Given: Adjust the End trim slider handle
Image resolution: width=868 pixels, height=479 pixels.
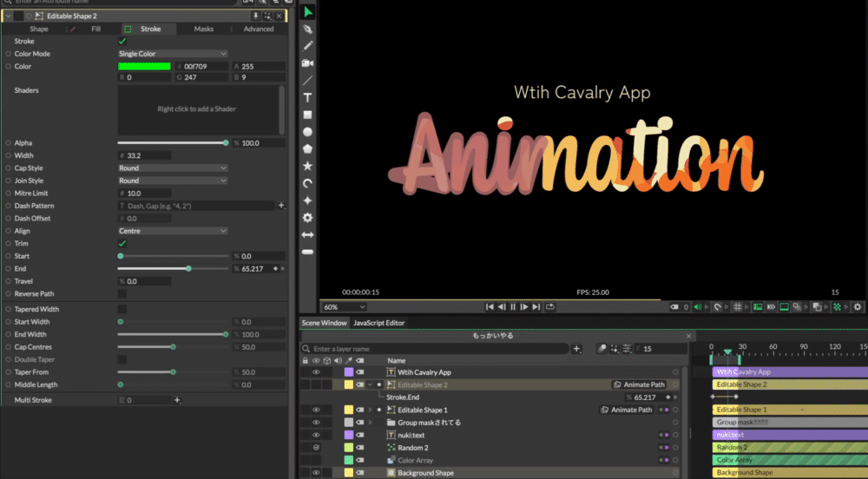Looking at the screenshot, I should tap(188, 269).
